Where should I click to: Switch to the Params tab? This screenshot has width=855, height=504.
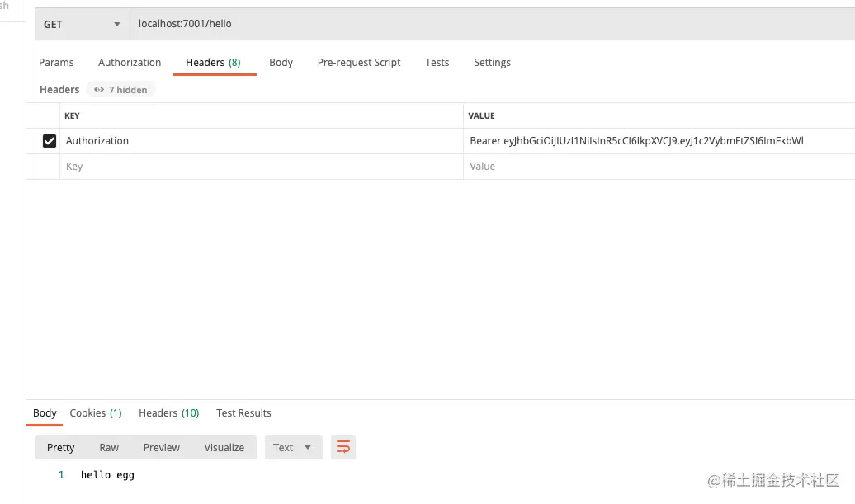56,62
